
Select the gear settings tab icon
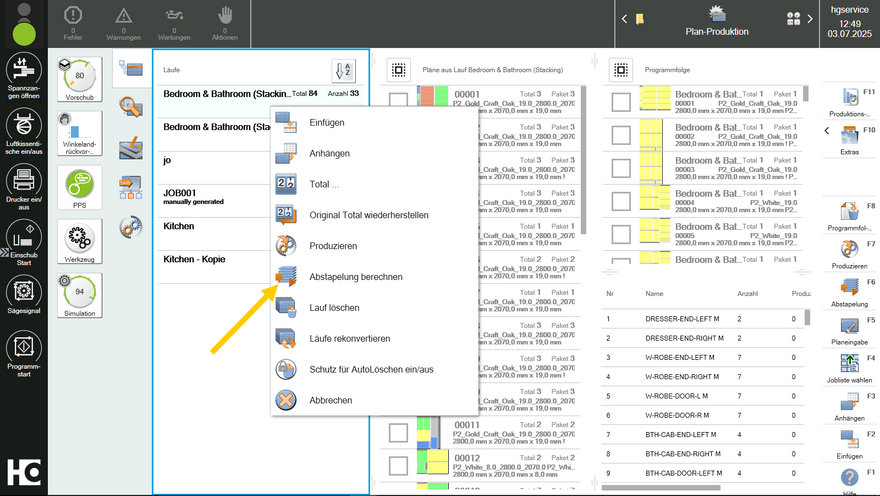coord(131,227)
